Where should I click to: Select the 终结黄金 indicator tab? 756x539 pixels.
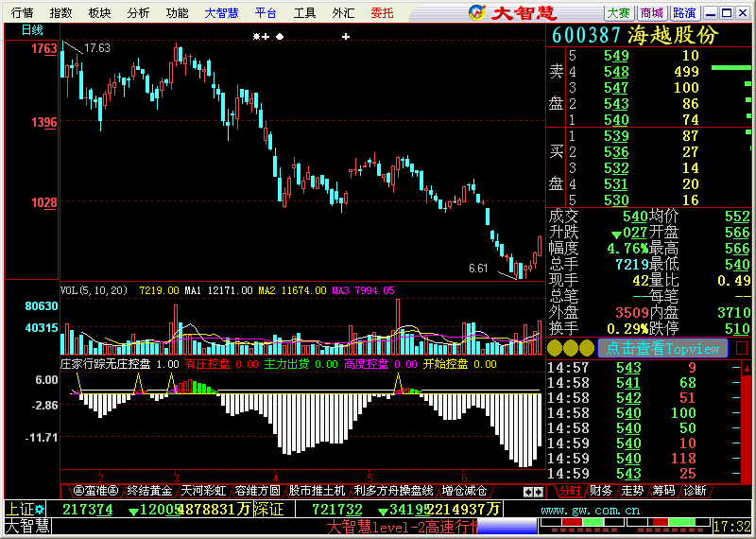(149, 491)
